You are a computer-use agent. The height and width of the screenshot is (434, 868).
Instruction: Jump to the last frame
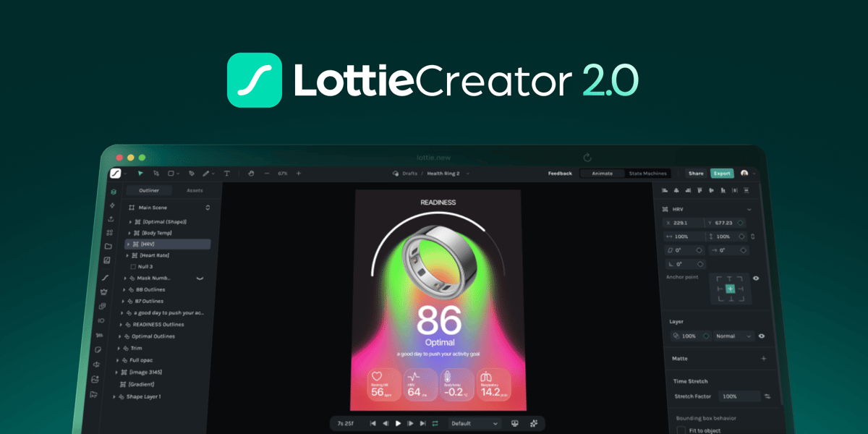(x=422, y=423)
